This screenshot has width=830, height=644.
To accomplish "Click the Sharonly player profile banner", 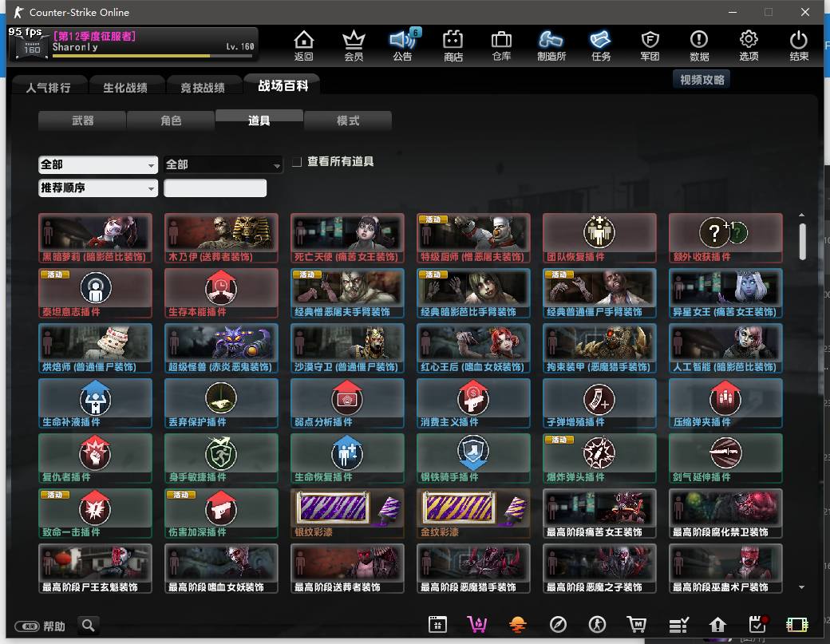I will coord(133,44).
